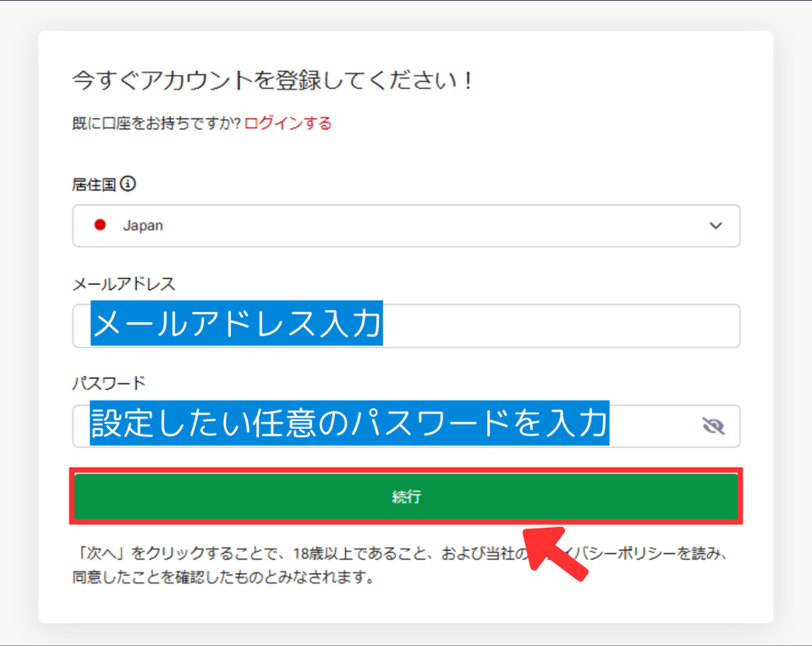Click the メールアドレス label above the field
The width and height of the screenshot is (812, 646).
click(123, 283)
